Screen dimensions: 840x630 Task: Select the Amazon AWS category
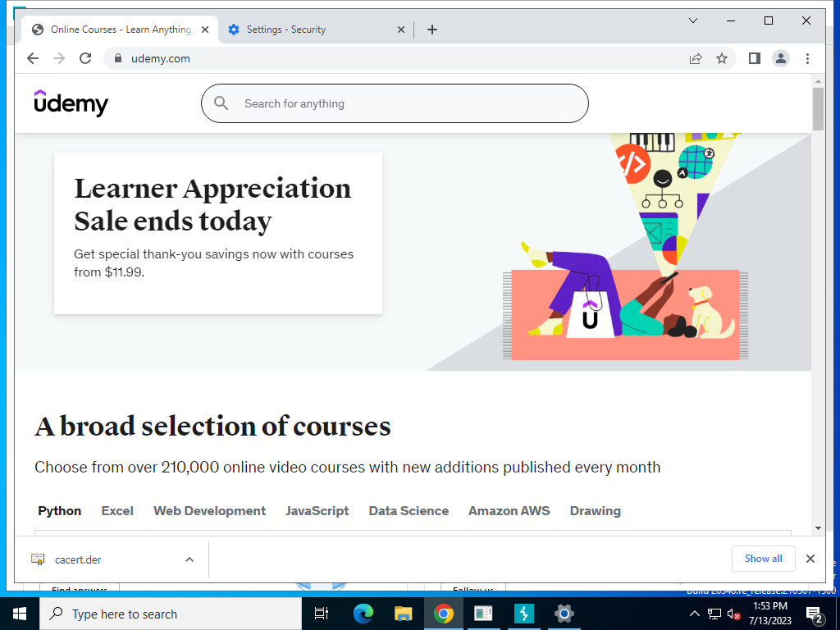pyautogui.click(x=509, y=511)
